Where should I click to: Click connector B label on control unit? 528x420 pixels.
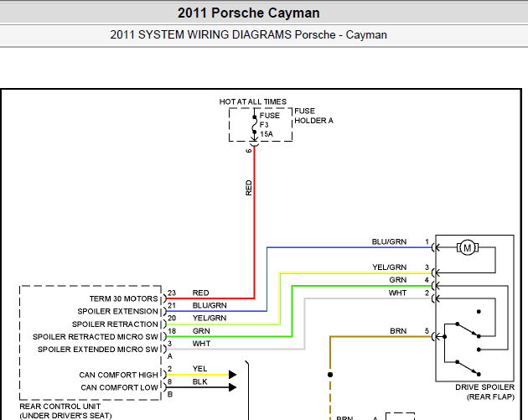click(x=170, y=394)
